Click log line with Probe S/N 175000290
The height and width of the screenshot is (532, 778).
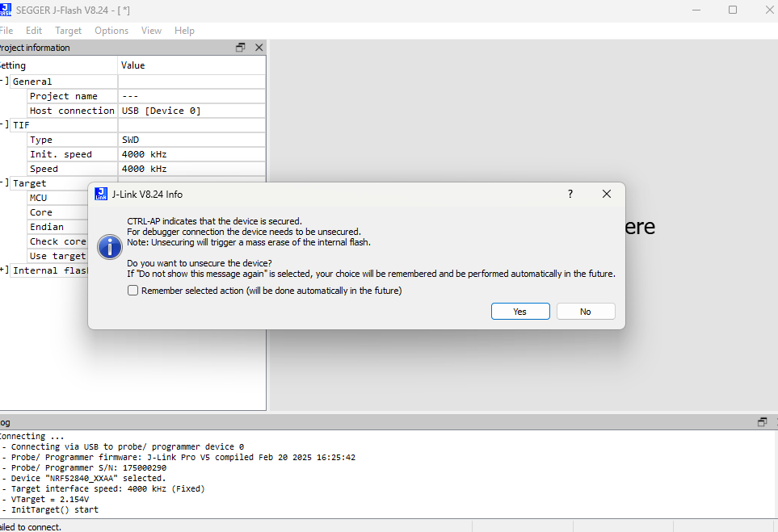(85, 467)
